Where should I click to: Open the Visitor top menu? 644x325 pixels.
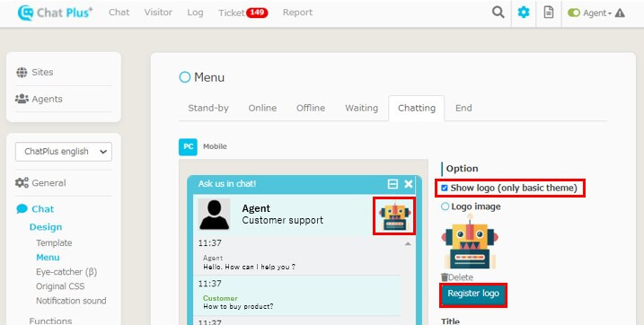158,13
